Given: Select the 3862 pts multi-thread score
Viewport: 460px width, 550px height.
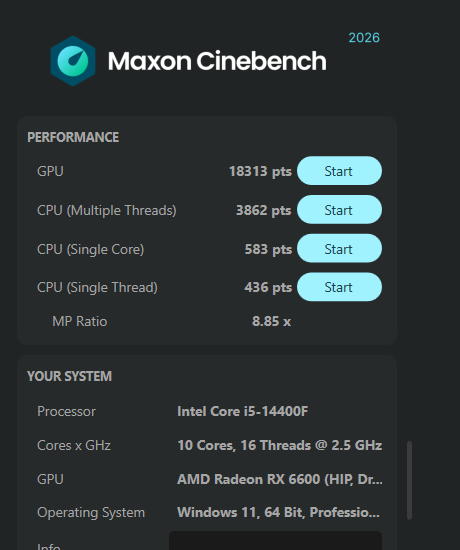Looking at the screenshot, I should click(264, 210).
